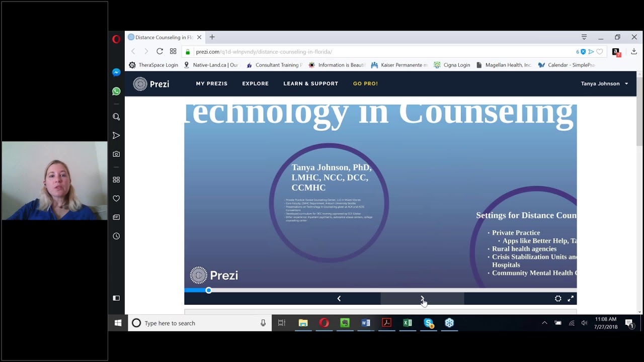Image resolution: width=644 pixels, height=362 pixels.
Task: Expand Tanya Johnson account dropdown
Action: pos(604,83)
